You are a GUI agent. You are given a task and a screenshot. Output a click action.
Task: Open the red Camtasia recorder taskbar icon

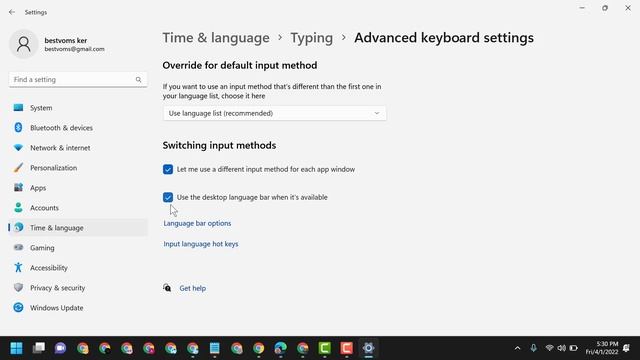(x=347, y=348)
